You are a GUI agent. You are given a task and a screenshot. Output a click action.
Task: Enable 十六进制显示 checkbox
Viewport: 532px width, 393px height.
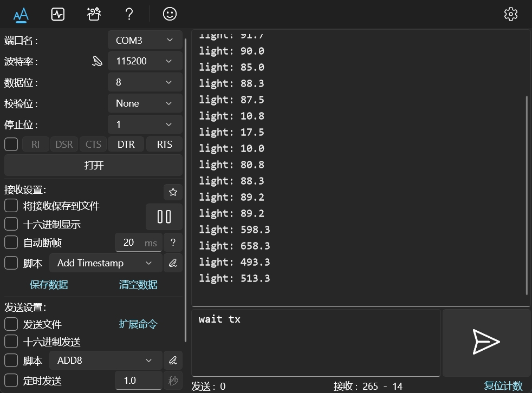[11, 224]
